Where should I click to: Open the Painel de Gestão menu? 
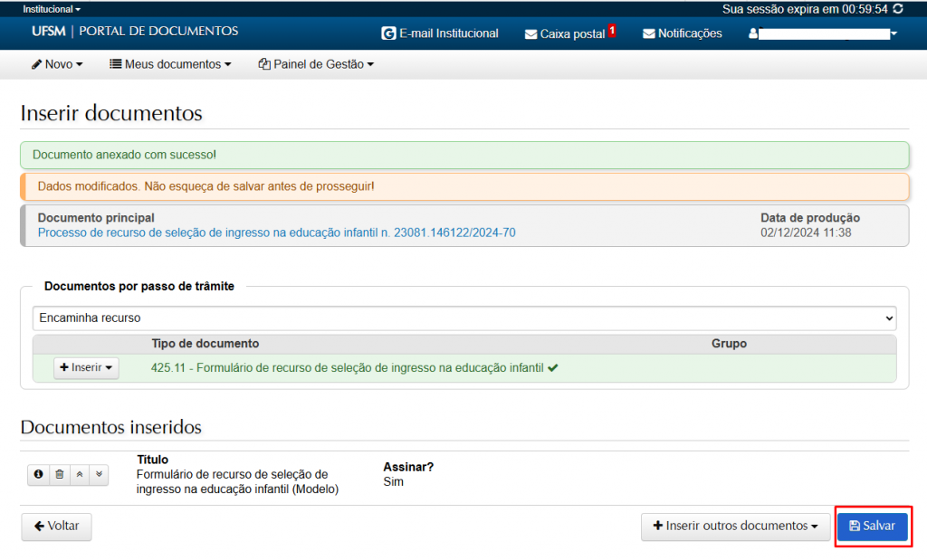coord(316,64)
